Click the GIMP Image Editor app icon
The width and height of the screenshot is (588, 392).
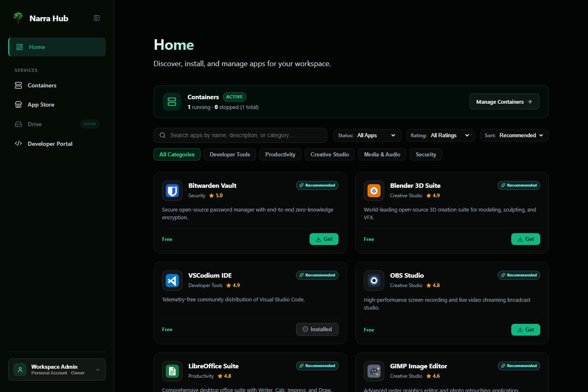click(374, 371)
